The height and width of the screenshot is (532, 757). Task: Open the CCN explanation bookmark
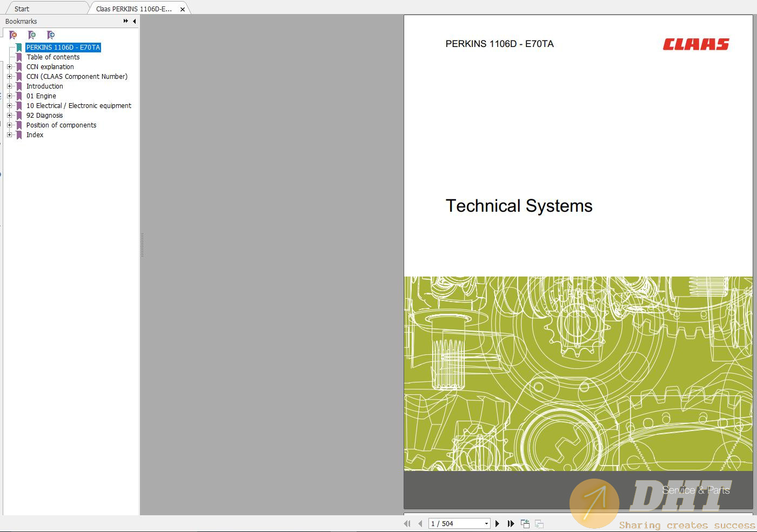[x=50, y=67]
